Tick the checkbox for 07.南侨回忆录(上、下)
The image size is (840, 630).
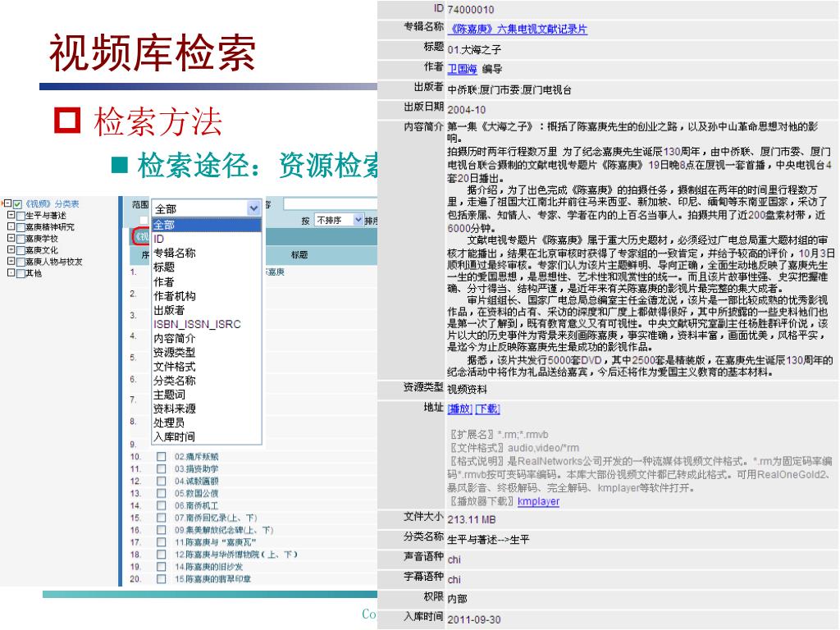click(162, 518)
